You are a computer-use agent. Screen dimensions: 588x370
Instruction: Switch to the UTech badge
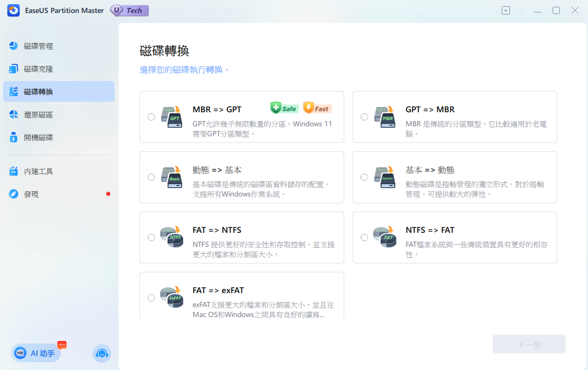[x=129, y=10]
